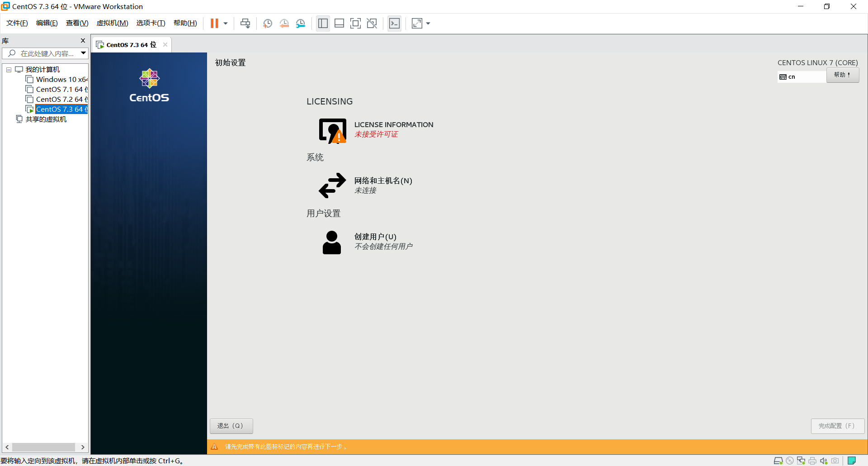Click the 完成配置(F) finish button

(x=837, y=426)
